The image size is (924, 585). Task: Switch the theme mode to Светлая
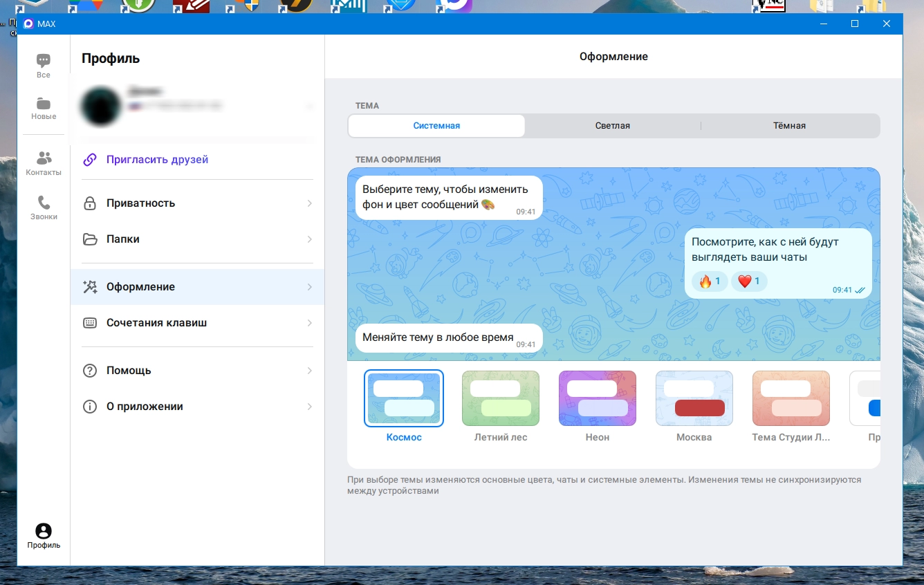pos(613,126)
